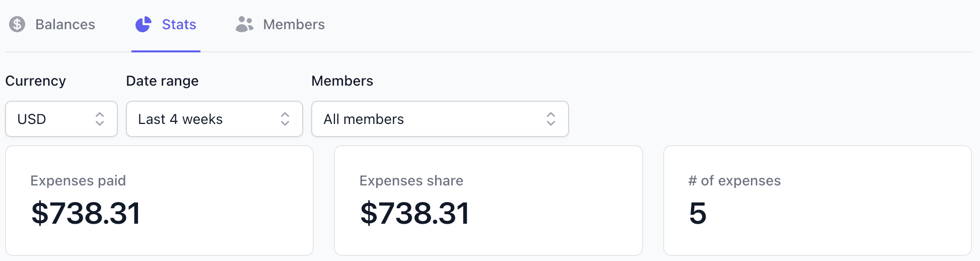Image resolution: width=980 pixels, height=261 pixels.
Task: Click the Date range field label
Action: click(162, 81)
